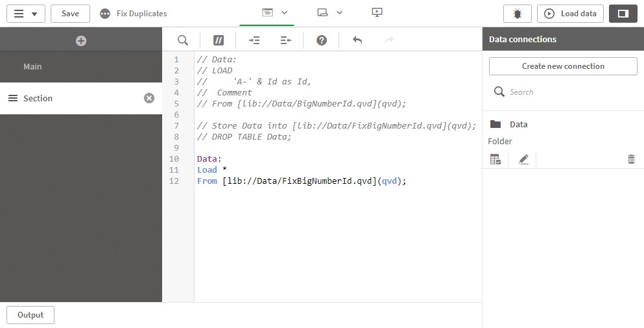Delete the Data folder connection
Image resolution: width=644 pixels, height=328 pixels.
(631, 159)
